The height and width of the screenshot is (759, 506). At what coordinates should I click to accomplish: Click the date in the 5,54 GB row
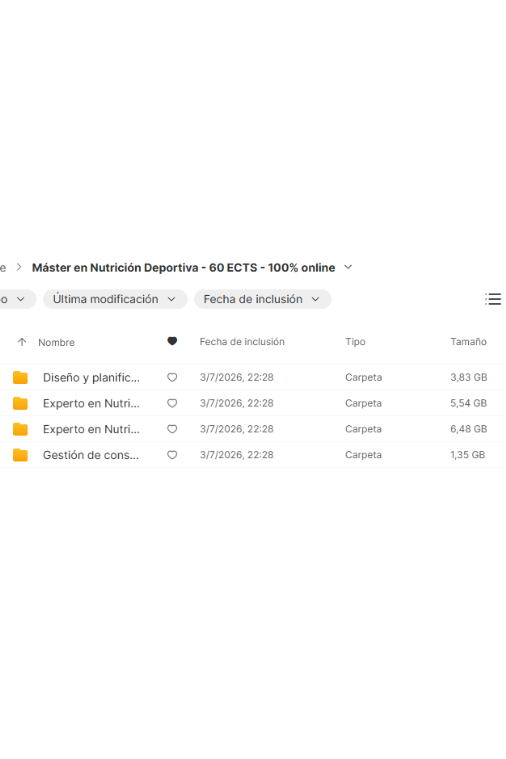(237, 403)
